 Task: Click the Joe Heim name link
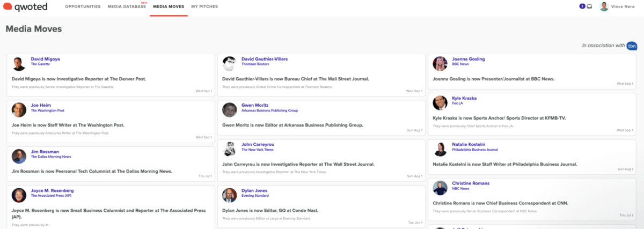click(41, 105)
